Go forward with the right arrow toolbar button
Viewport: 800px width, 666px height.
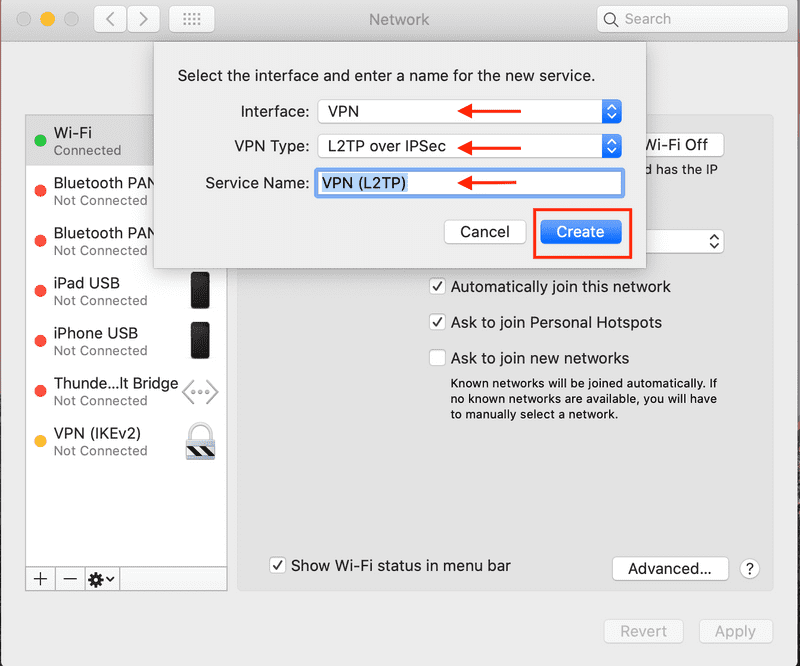point(143,19)
